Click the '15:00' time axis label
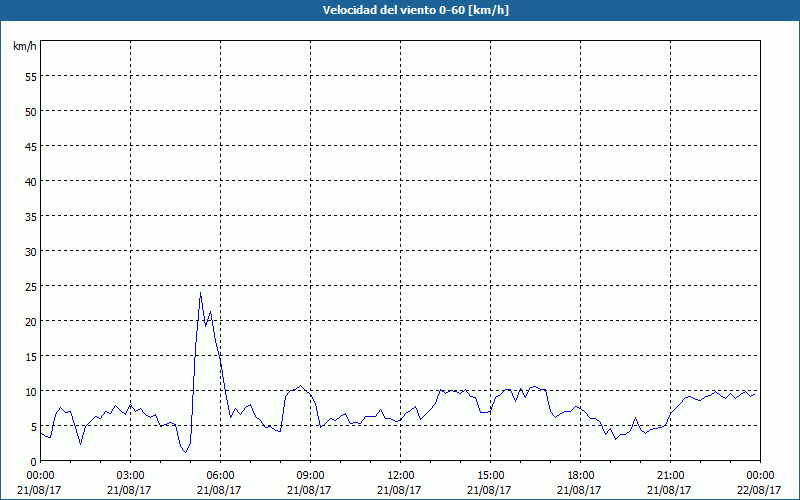This screenshot has height=500, width=800. 490,476
